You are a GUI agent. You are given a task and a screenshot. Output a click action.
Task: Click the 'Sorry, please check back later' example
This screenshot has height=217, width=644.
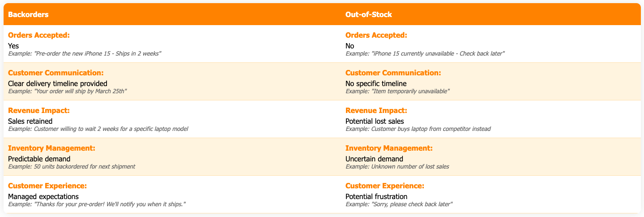(399, 204)
